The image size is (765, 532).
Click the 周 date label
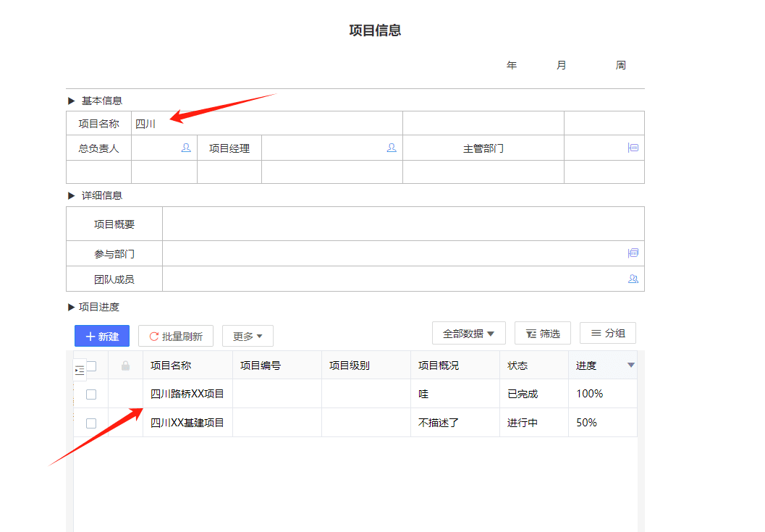pos(620,65)
